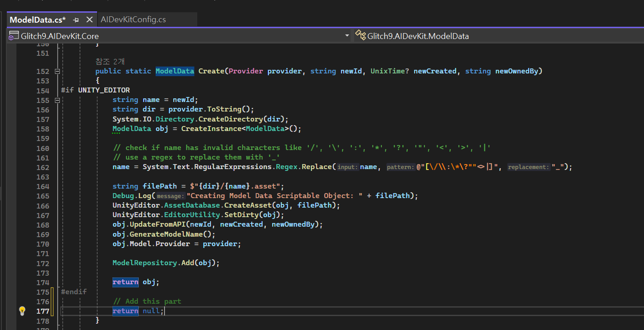Click the class icon beside Glitch9.AIDevKit.ModelData
The image size is (644, 330).
coord(360,35)
